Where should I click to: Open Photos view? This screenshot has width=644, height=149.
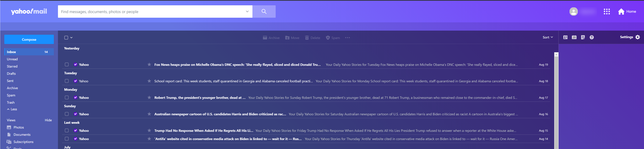[15, 128]
